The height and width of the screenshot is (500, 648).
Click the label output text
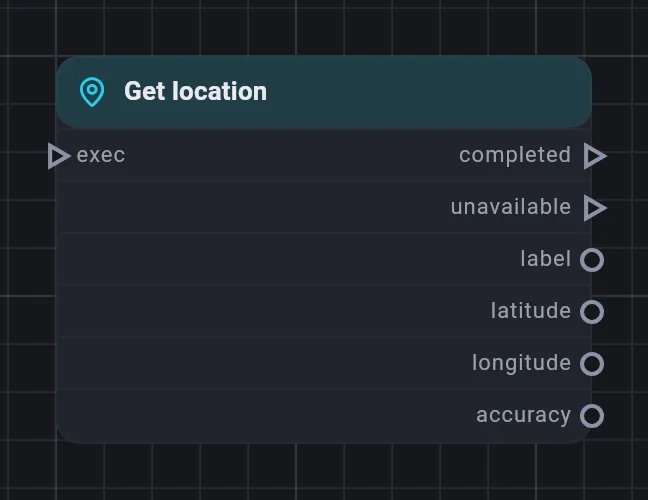point(546,259)
